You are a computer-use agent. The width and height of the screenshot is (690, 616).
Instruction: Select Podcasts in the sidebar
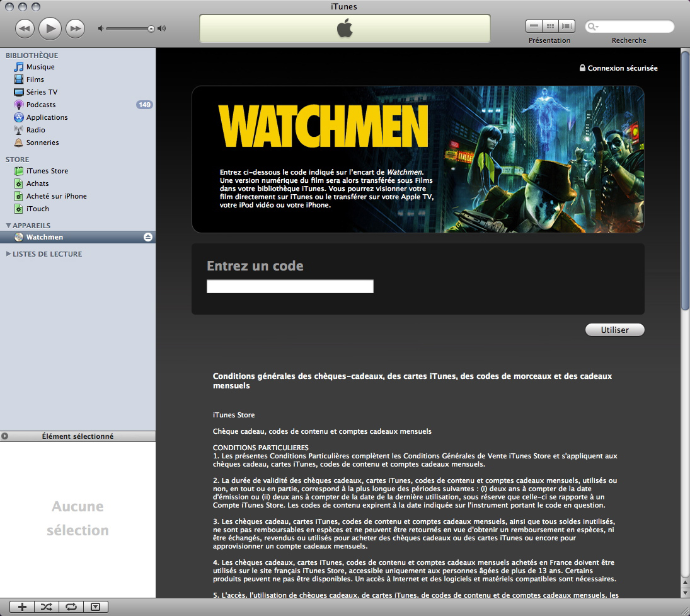[x=41, y=105]
